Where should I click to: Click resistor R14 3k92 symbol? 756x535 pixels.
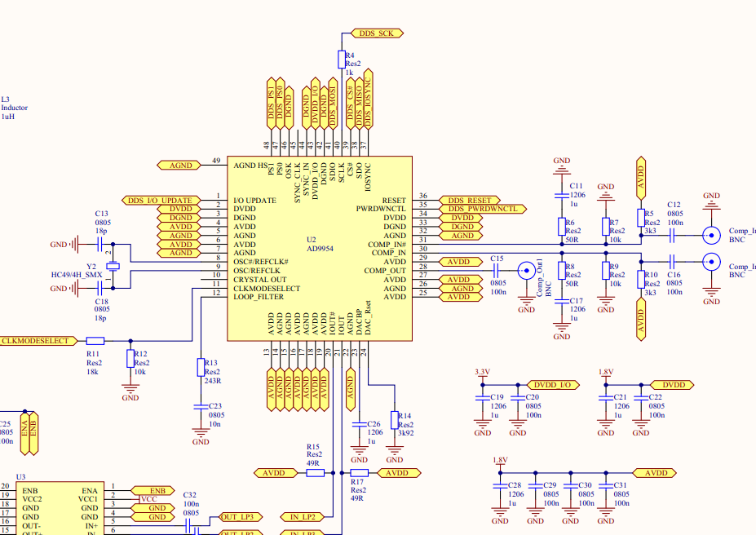coord(395,420)
